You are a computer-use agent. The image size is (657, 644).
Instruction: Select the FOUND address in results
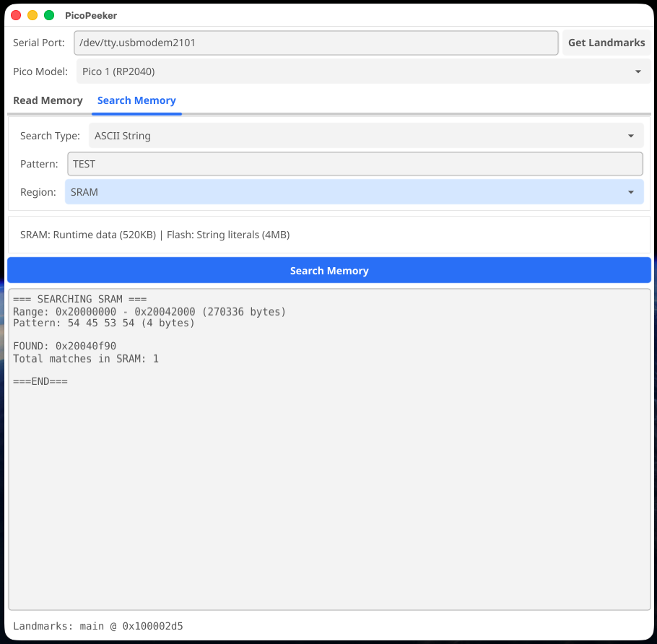click(x=79, y=346)
